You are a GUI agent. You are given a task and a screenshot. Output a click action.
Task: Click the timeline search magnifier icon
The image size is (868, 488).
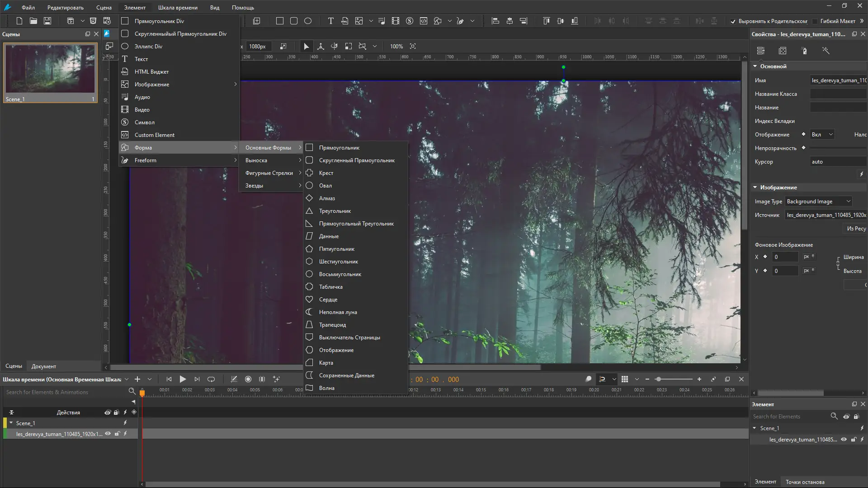[132, 391]
